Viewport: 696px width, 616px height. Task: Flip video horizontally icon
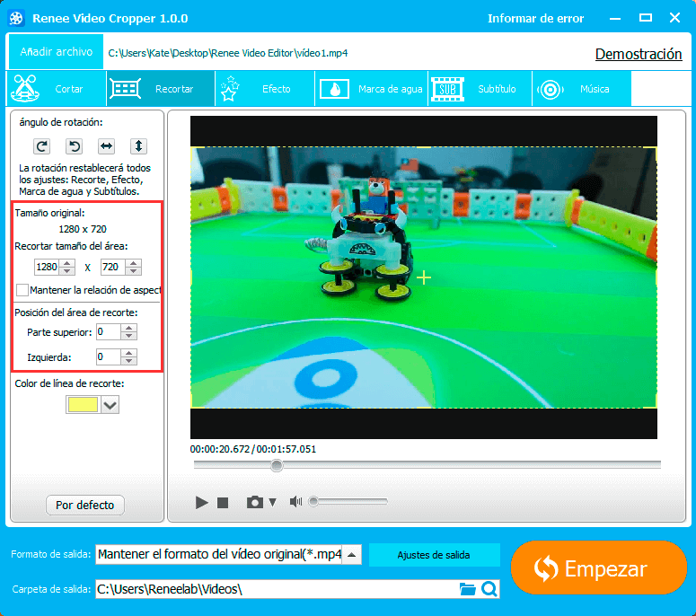tap(107, 146)
